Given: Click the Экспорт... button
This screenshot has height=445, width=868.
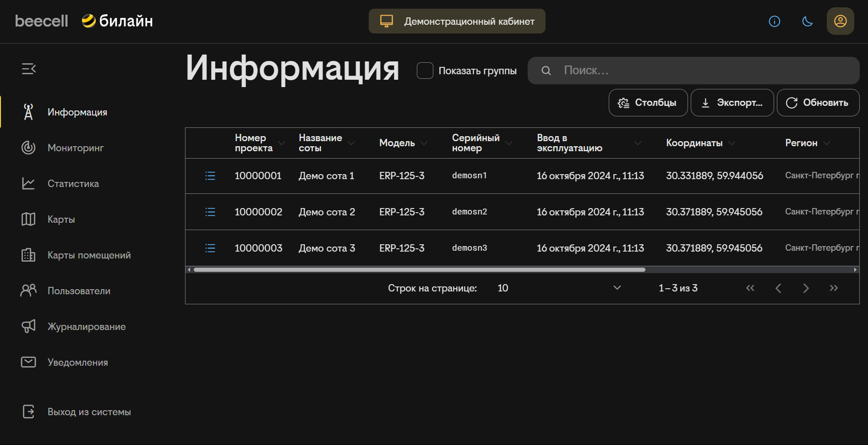Looking at the screenshot, I should pyautogui.click(x=732, y=103).
